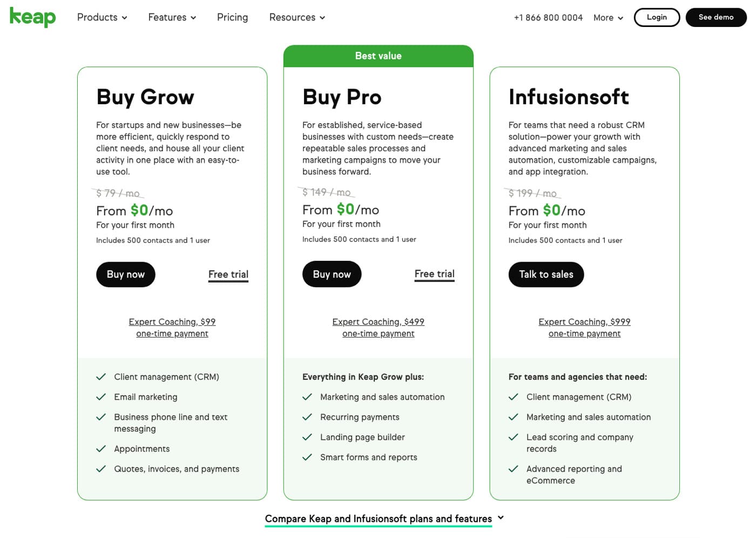Click checkmark next to Lead scoring
Viewport: 756px width, 538px height.
[514, 437]
